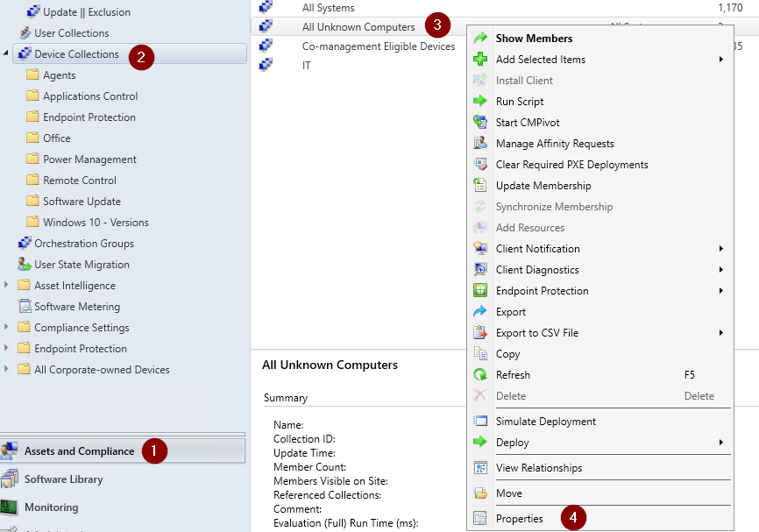The image size is (759, 532).
Task: Click the Endpoint Protection shield icon in menu
Action: click(x=479, y=290)
